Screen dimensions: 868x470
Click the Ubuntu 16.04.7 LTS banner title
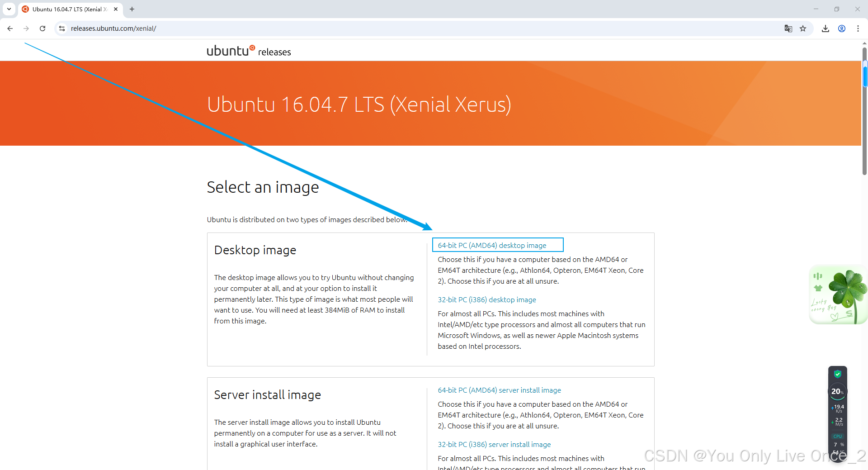click(x=359, y=104)
